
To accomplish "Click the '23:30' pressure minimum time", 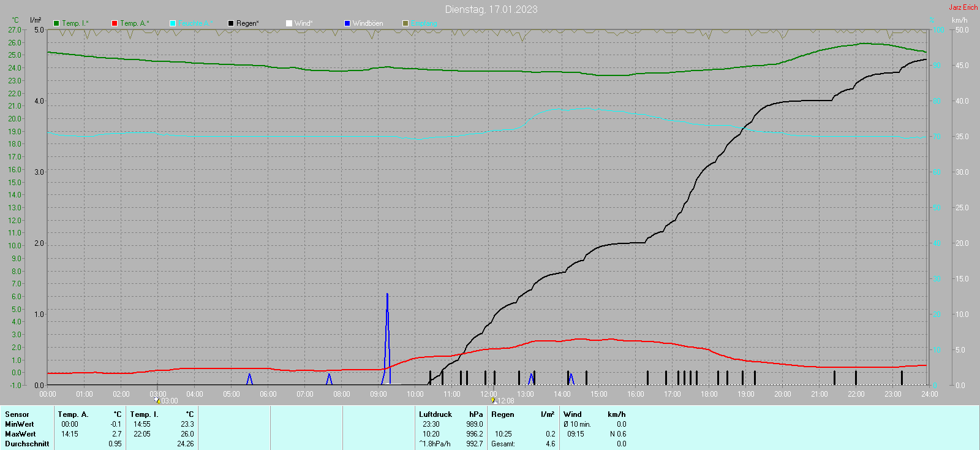I will pos(431,424).
